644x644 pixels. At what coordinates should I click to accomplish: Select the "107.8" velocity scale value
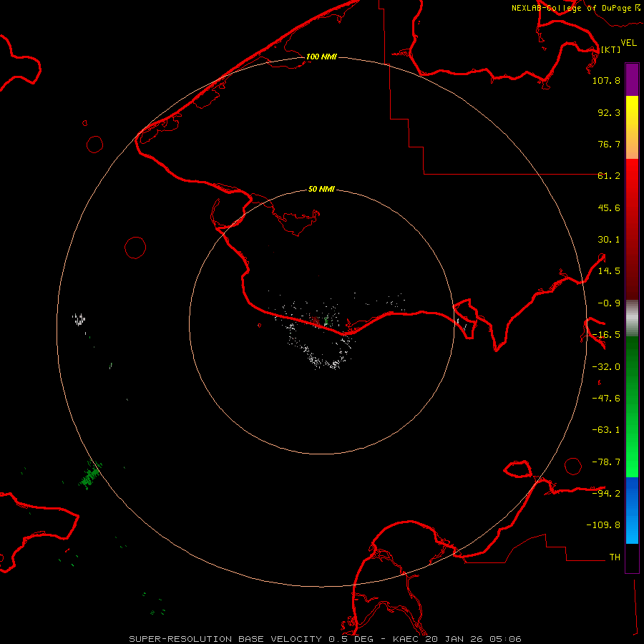606,81
